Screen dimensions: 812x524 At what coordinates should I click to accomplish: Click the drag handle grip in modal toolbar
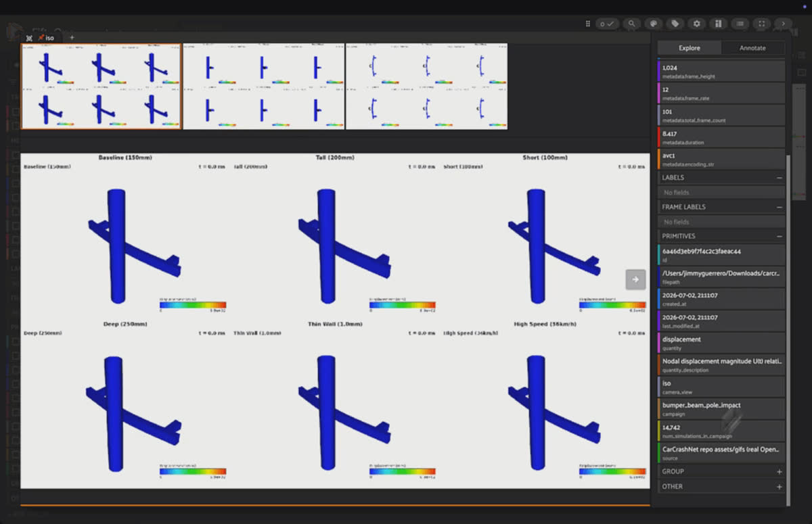pos(588,24)
